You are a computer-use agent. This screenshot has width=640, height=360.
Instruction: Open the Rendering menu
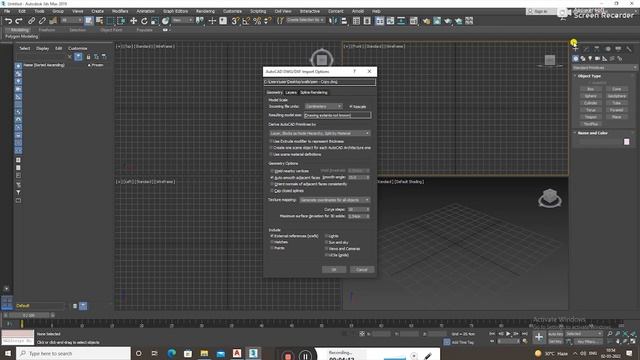(x=205, y=11)
